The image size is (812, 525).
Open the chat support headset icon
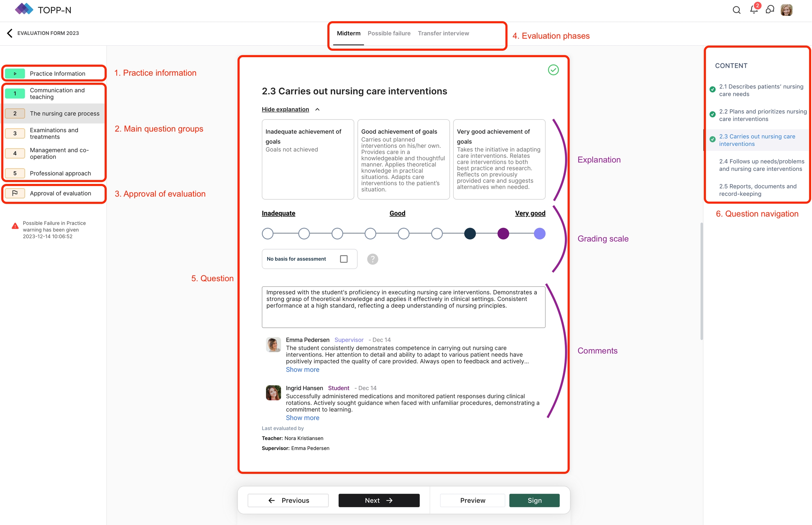click(x=770, y=10)
